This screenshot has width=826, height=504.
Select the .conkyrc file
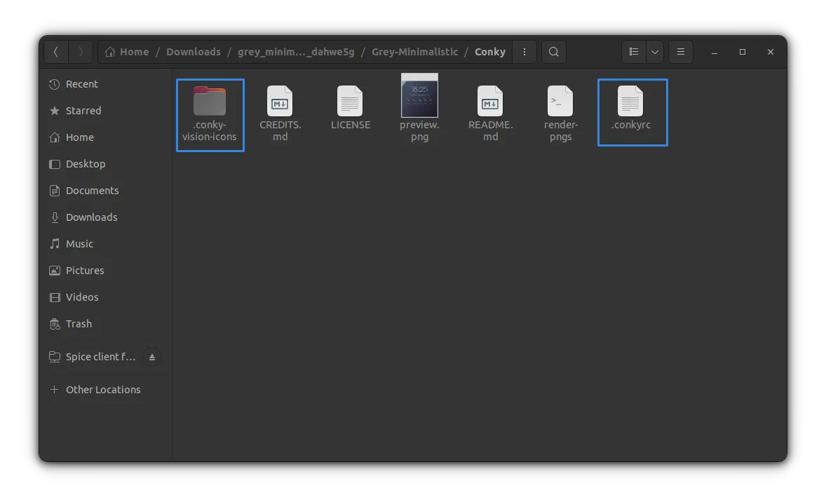pyautogui.click(x=632, y=105)
